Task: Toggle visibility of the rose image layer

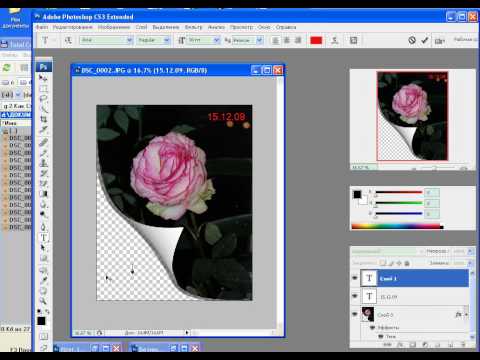Action: pyautogui.click(x=355, y=314)
